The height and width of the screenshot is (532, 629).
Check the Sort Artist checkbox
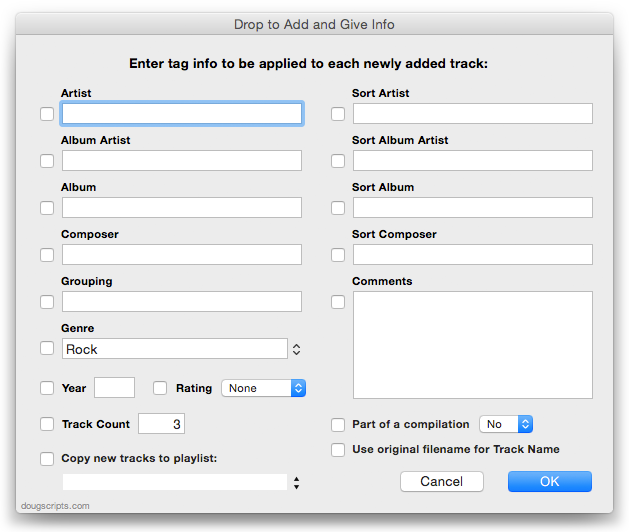pyautogui.click(x=338, y=114)
